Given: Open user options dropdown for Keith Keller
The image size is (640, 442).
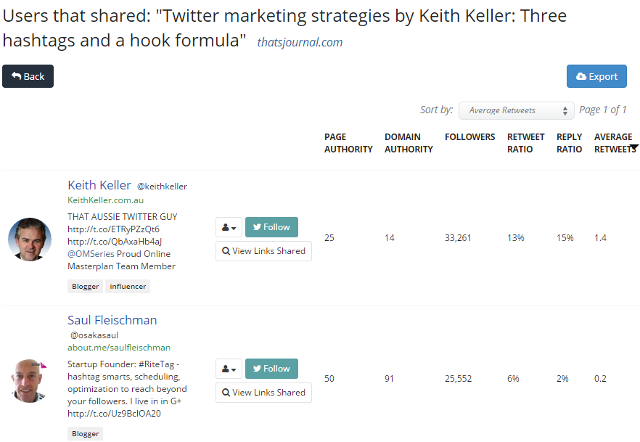Looking at the screenshot, I should (227, 227).
